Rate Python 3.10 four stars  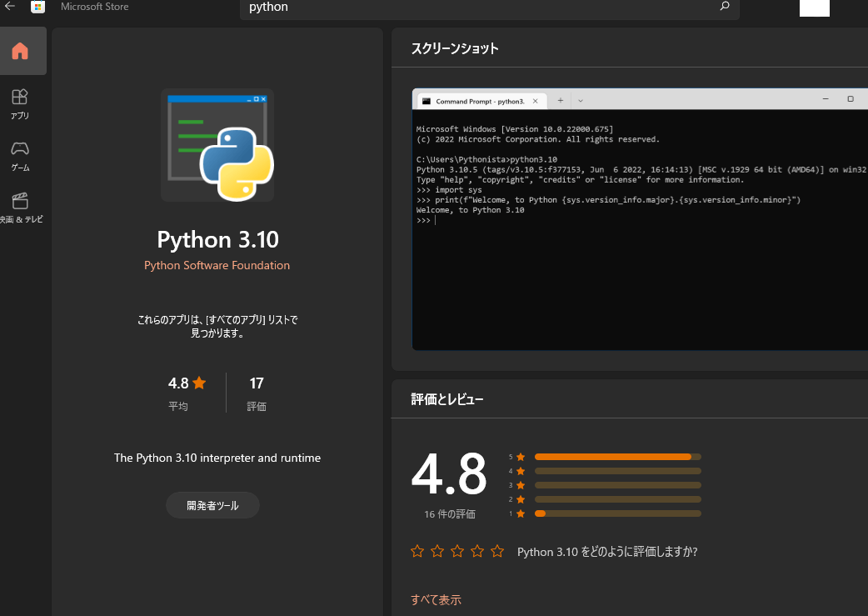coord(477,551)
